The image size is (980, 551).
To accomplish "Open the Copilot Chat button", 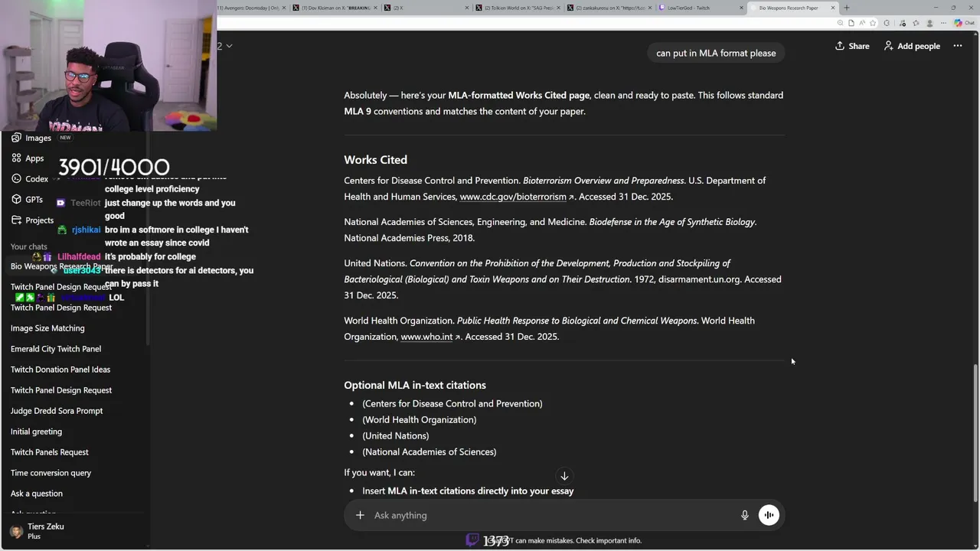I will click(963, 23).
